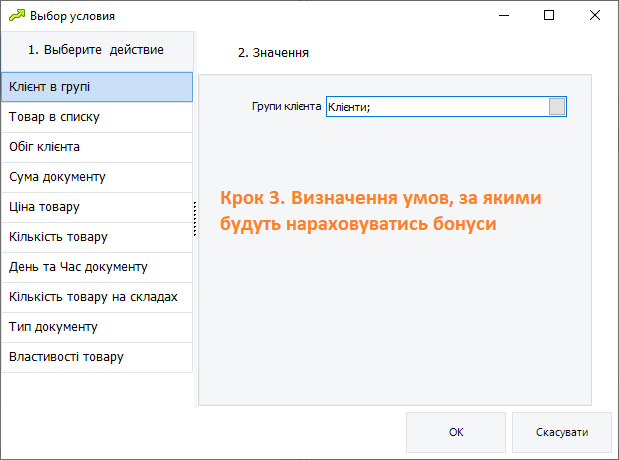
Task: Maximize the 'Выбор условия' window
Action: click(549, 16)
